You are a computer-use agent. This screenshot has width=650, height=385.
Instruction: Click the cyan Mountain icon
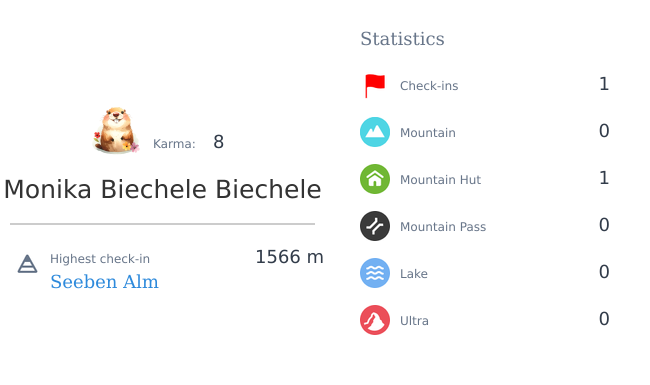click(375, 132)
